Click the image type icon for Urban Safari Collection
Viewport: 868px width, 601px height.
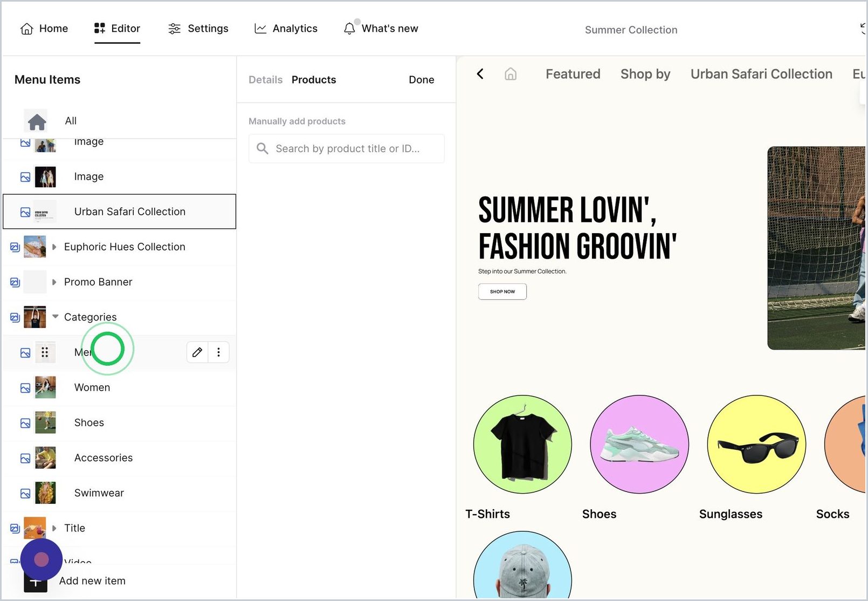25,212
